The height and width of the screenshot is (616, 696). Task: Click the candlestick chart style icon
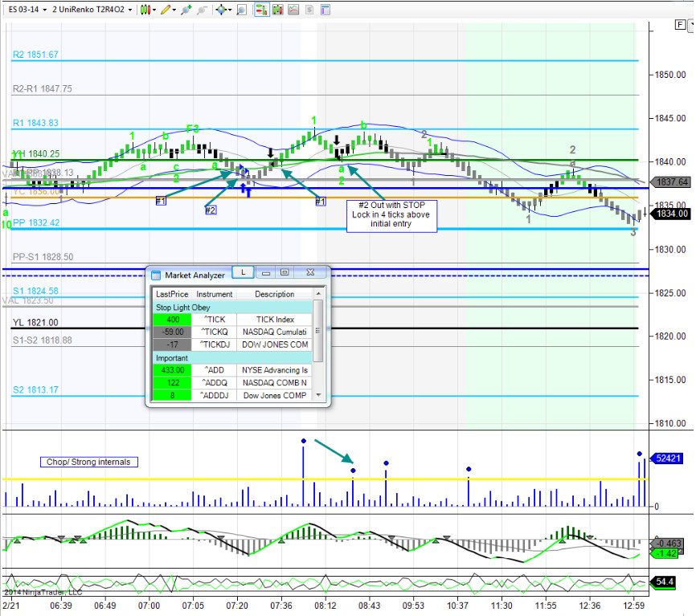pyautogui.click(x=145, y=10)
